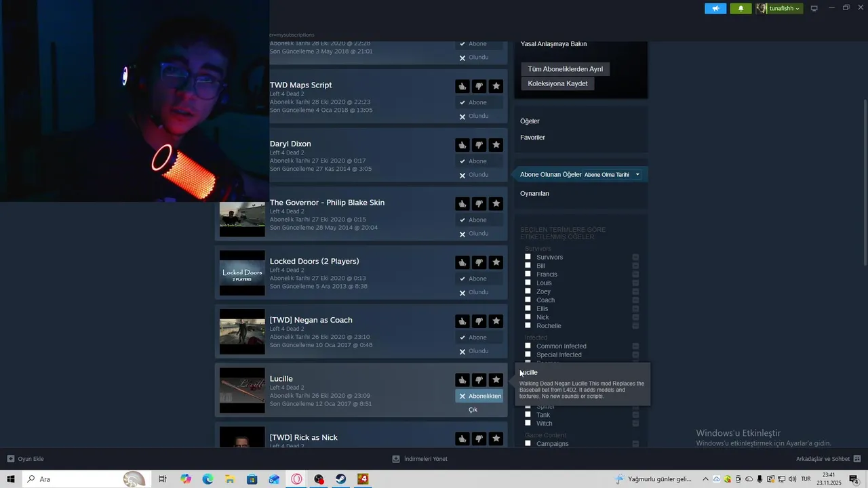This screenshot has height=488, width=868.
Task: Thumbs down The Governor - Philip Blake Skin
Action: point(479,204)
